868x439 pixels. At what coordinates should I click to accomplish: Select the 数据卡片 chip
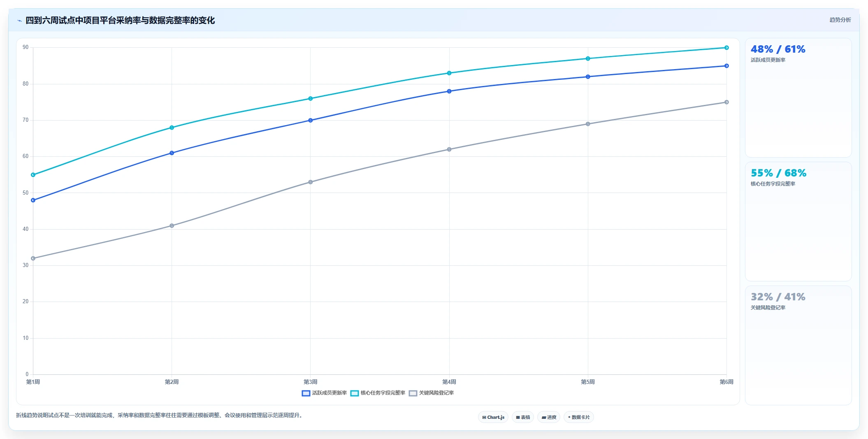pyautogui.click(x=579, y=417)
